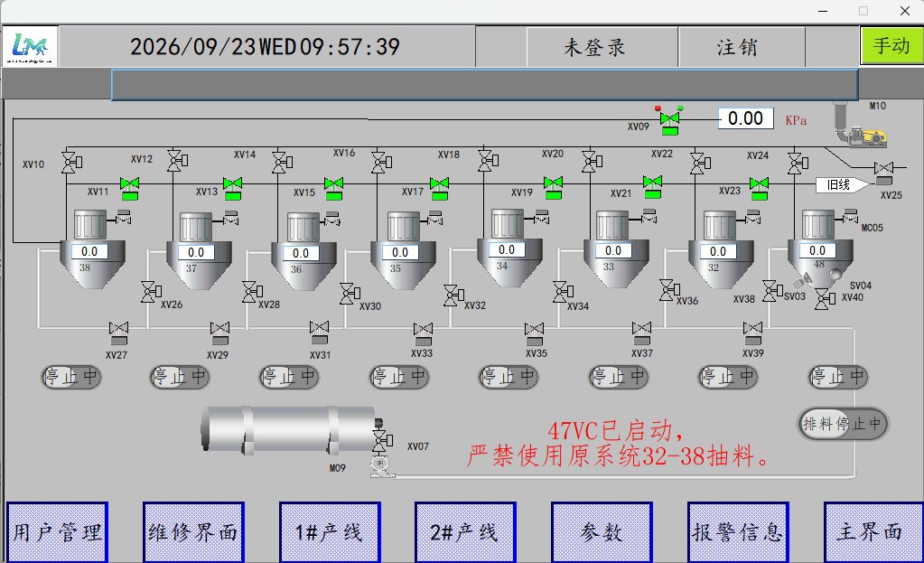Open the green XV17 valve
The width and height of the screenshot is (924, 563).
[439, 188]
